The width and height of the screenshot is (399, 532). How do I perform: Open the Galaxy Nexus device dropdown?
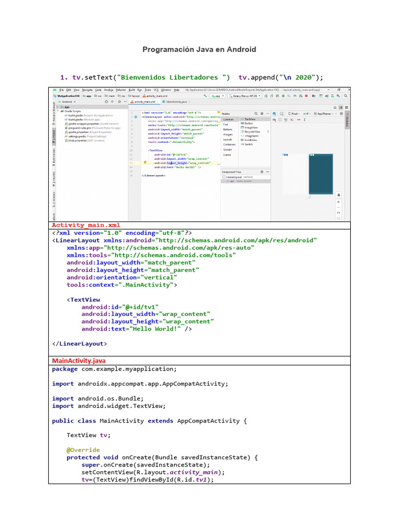click(x=243, y=96)
